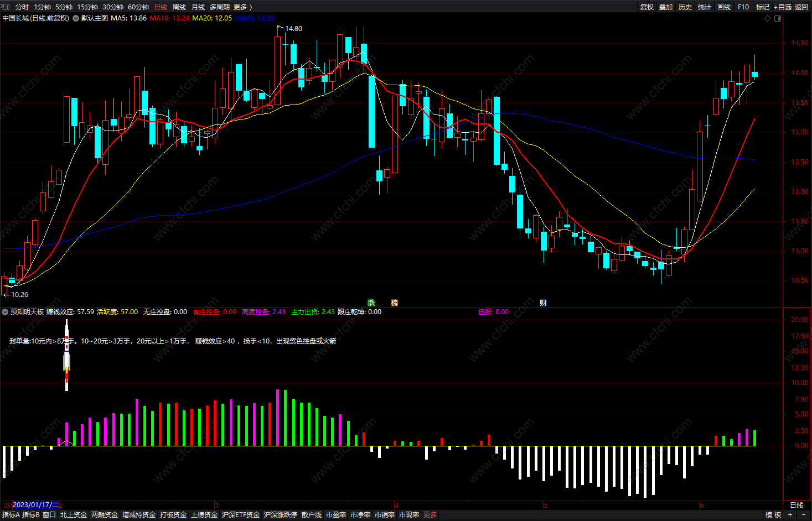Click the 14.80 high price label

pos(293,29)
